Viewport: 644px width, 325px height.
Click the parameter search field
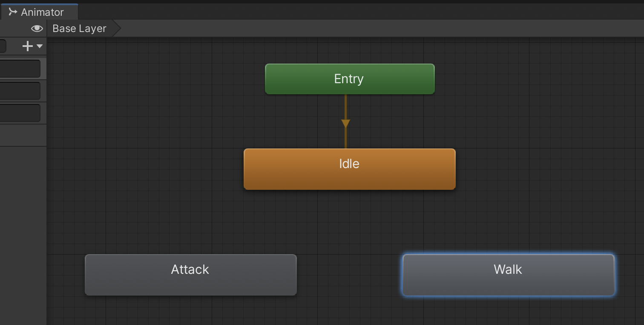(3, 46)
